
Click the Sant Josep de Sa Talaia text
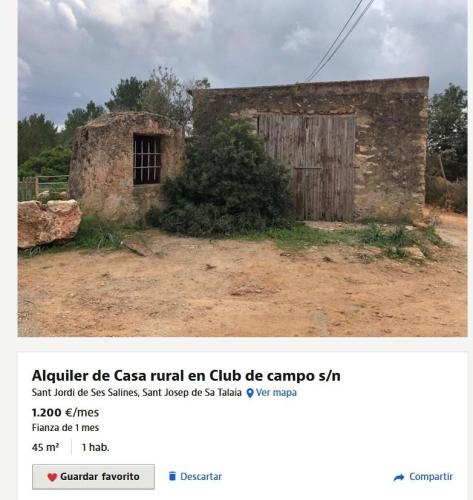tap(192, 393)
